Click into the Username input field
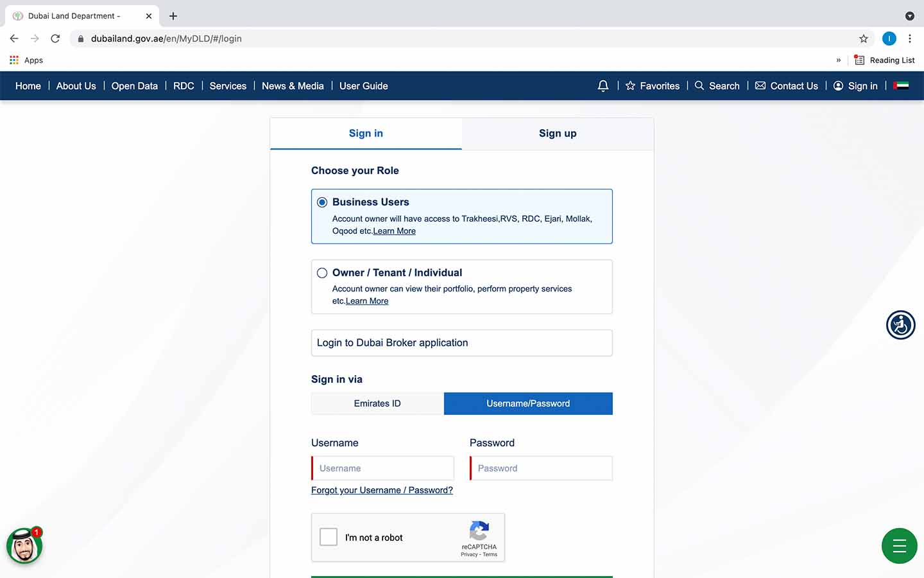The width and height of the screenshot is (924, 578). [382, 468]
